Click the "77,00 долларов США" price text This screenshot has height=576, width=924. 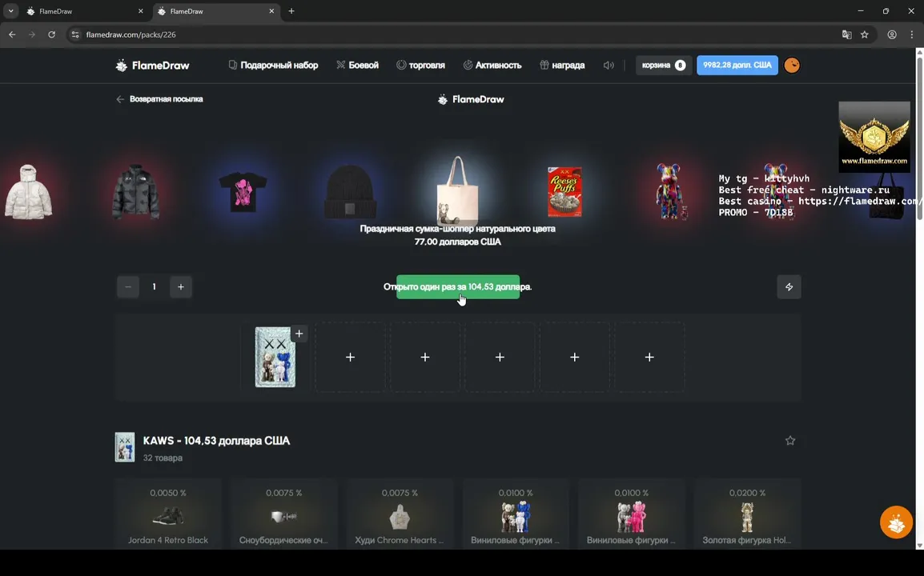point(458,242)
